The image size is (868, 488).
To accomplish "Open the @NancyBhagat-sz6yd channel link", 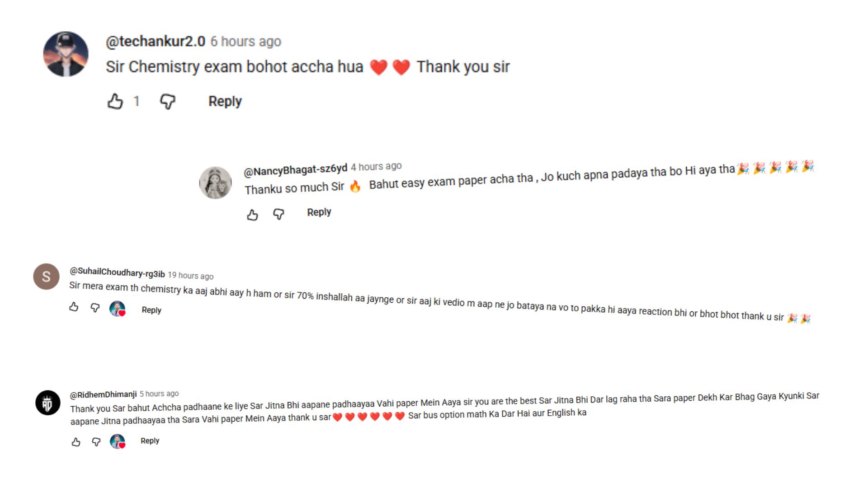I will click(295, 170).
